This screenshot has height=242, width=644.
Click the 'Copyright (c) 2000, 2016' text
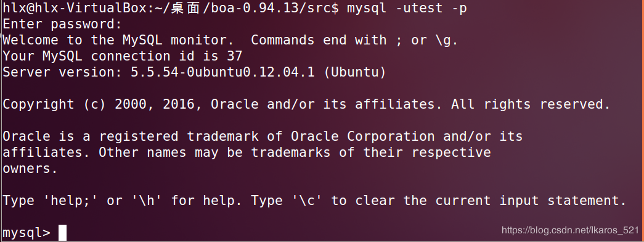(103, 104)
